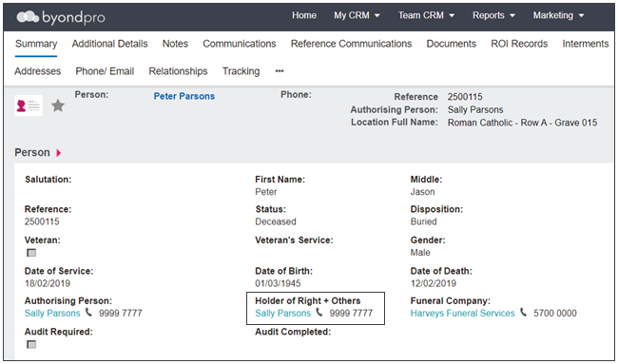Click the location Roman Catholic - Row A - Grave 015
Screen dimensions: 618x364
(522, 123)
